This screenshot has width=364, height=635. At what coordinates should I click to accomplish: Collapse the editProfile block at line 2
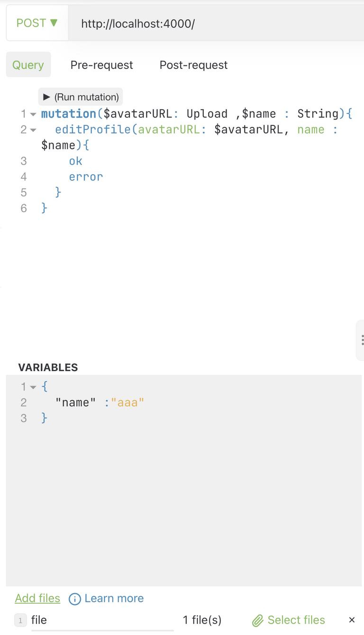[x=33, y=130]
